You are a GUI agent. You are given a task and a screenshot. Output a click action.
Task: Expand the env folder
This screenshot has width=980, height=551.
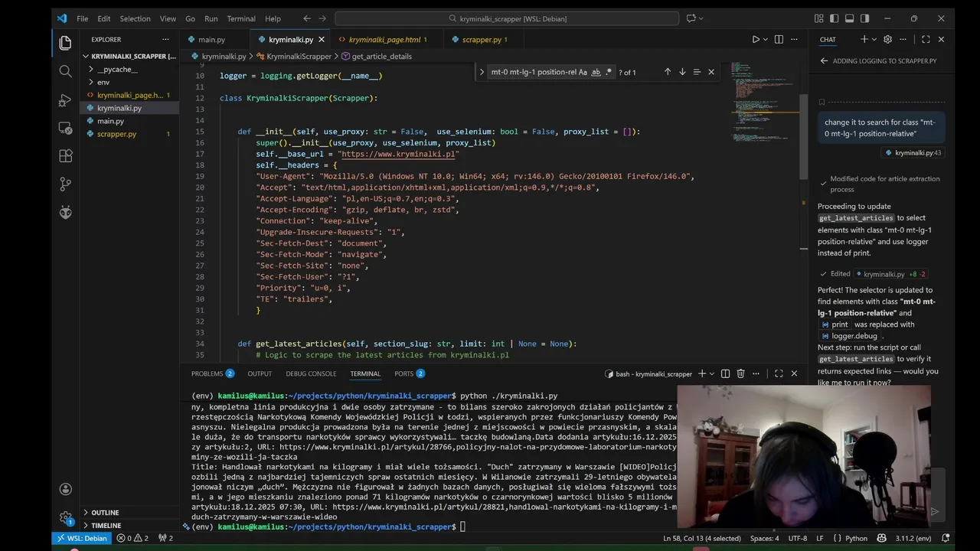(90, 82)
